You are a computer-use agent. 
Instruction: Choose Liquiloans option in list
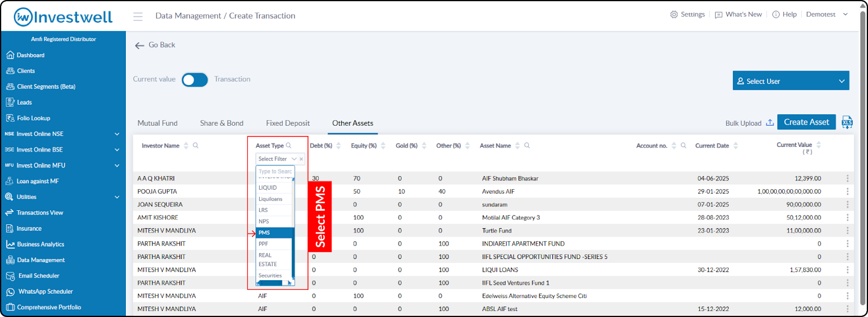point(274,199)
